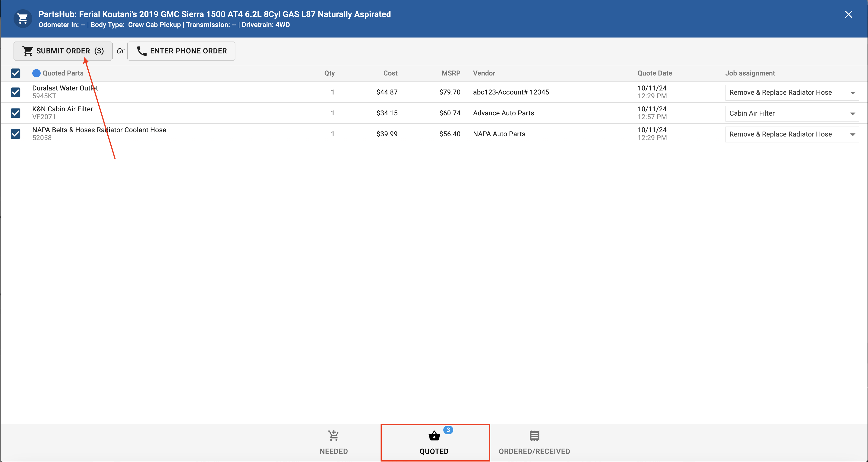Click the $56.40 MSRP value

point(449,134)
